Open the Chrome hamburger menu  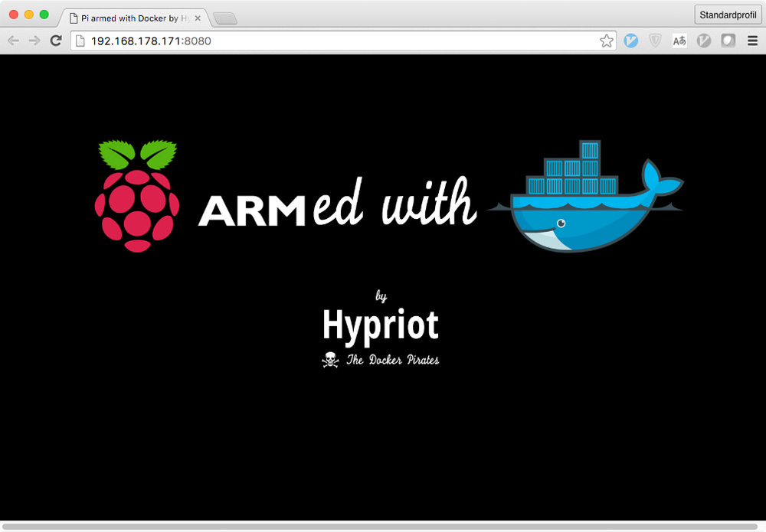pyautogui.click(x=753, y=41)
